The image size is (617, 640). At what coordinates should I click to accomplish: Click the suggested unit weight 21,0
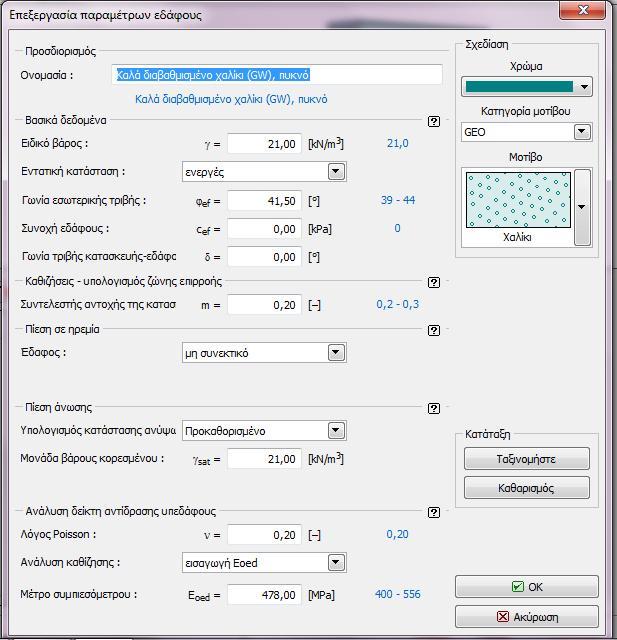398,143
